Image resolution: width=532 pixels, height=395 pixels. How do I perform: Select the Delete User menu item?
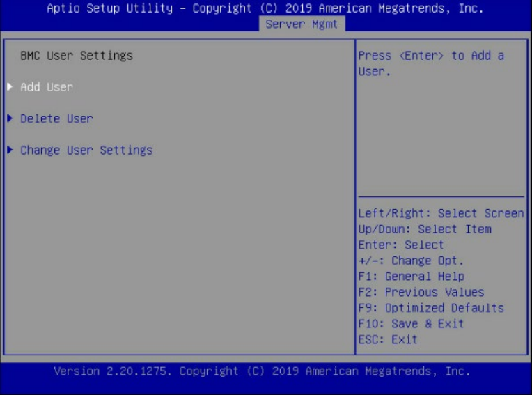[56, 118]
